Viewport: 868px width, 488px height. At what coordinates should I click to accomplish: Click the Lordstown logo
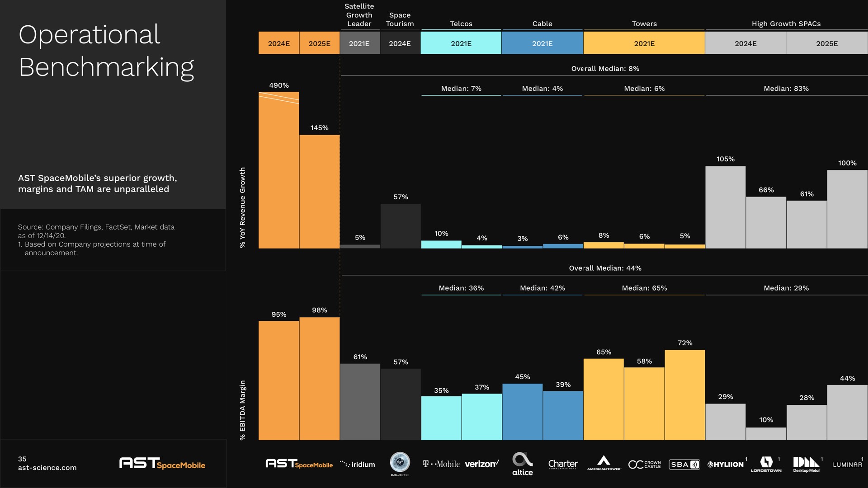tap(766, 464)
